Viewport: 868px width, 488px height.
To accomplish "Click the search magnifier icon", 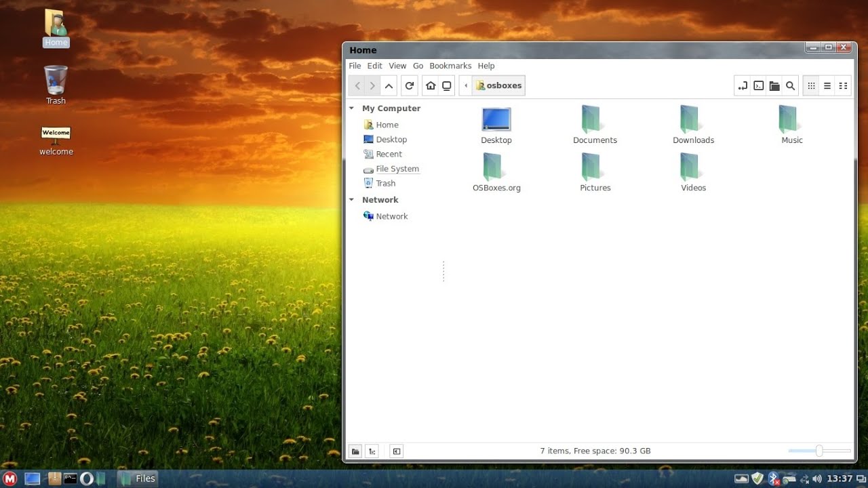I will point(790,86).
